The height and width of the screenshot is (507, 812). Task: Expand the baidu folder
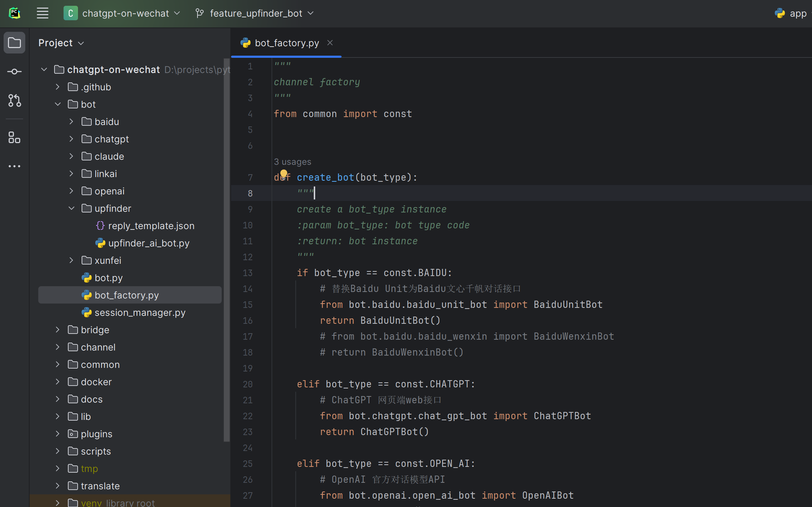pos(71,121)
